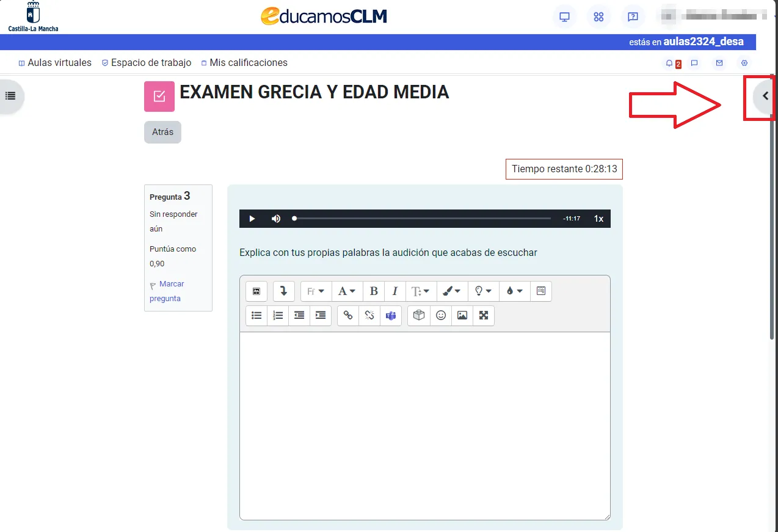The image size is (778, 532).
Task: Click the insert link icon
Action: pyautogui.click(x=347, y=315)
